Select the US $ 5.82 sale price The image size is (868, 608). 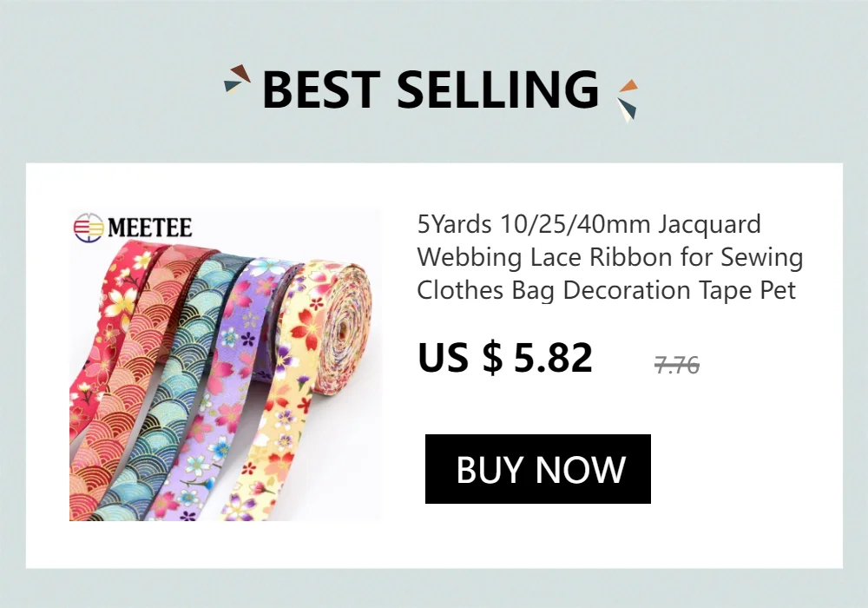[505, 357]
